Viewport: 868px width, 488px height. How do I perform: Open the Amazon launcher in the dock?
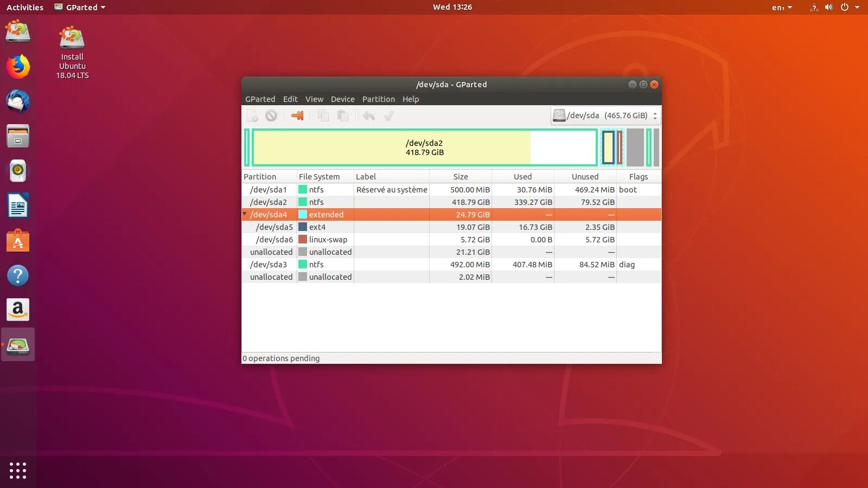coord(18,310)
